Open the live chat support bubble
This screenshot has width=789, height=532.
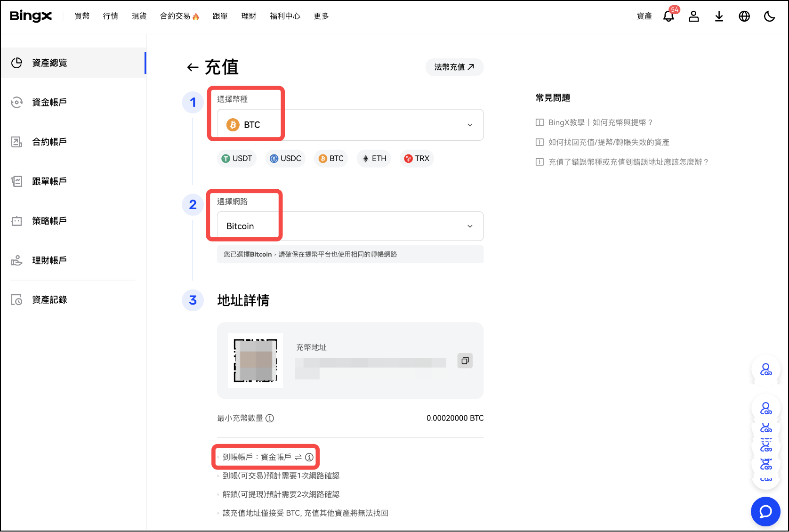(x=765, y=511)
